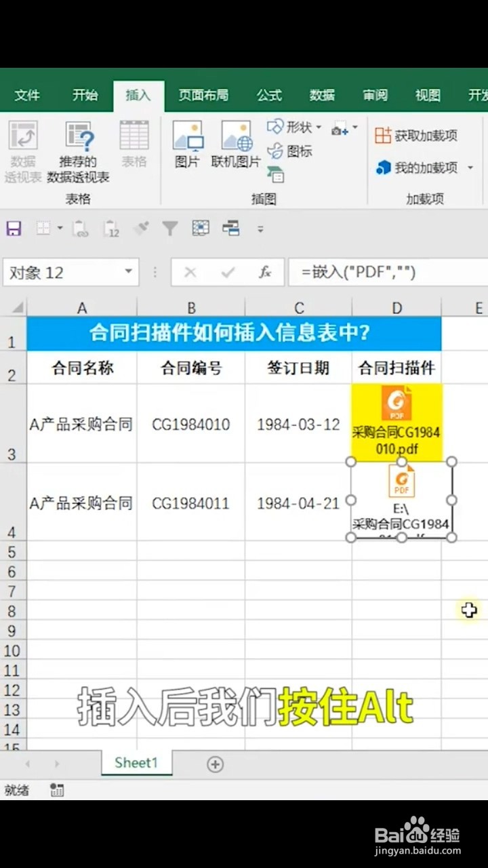Click the borders grid icon in quick toolbar
Image resolution: width=488 pixels, height=868 pixels.
[43, 229]
